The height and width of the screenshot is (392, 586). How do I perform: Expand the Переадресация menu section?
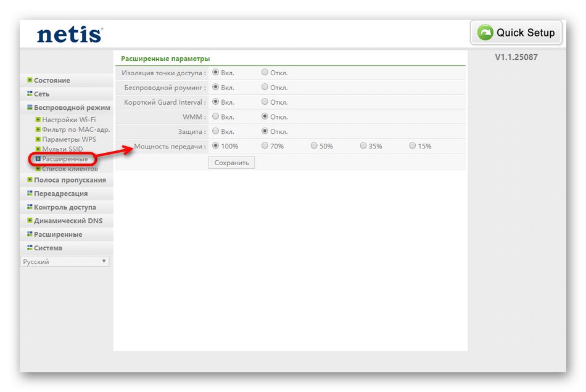point(61,194)
